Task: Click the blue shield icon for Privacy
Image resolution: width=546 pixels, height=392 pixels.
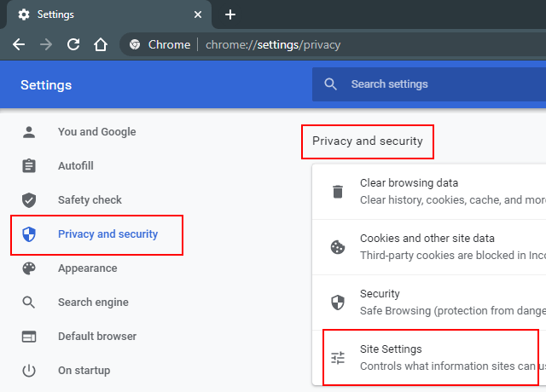Action: [29, 234]
